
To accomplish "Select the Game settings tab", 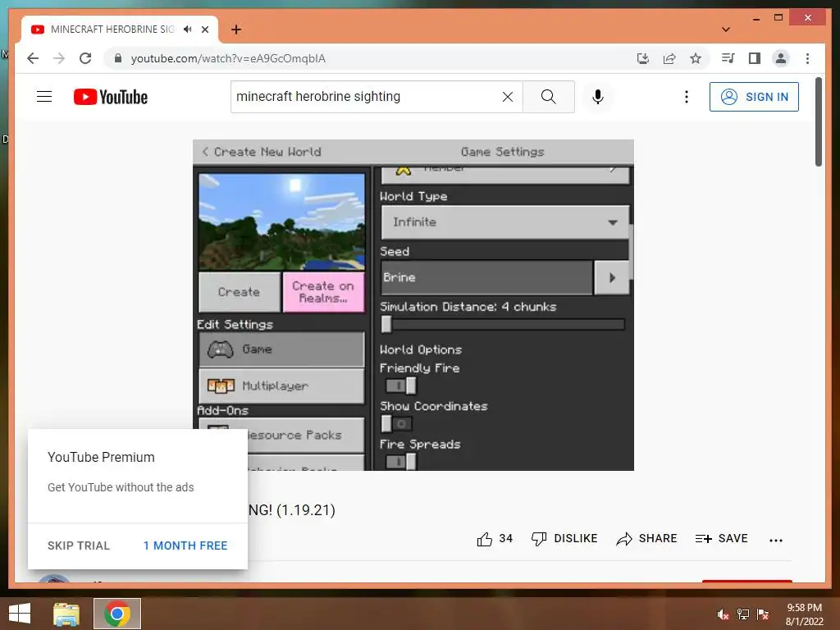I will pos(281,349).
